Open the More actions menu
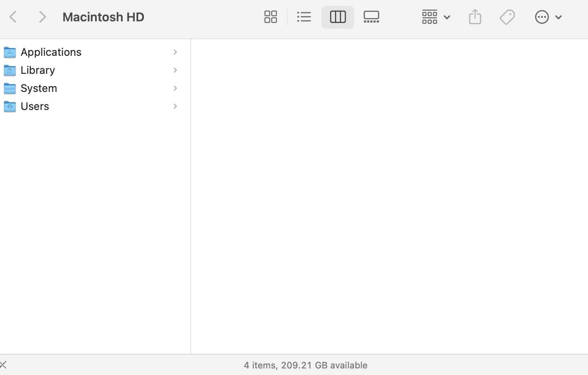The image size is (588, 375). coord(548,17)
